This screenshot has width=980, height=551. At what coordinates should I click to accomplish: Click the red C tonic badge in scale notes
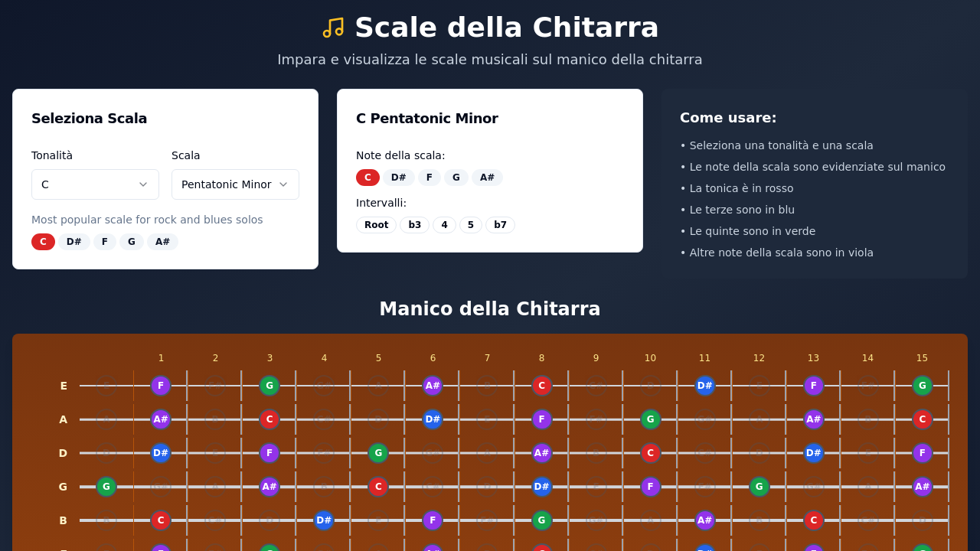[367, 177]
